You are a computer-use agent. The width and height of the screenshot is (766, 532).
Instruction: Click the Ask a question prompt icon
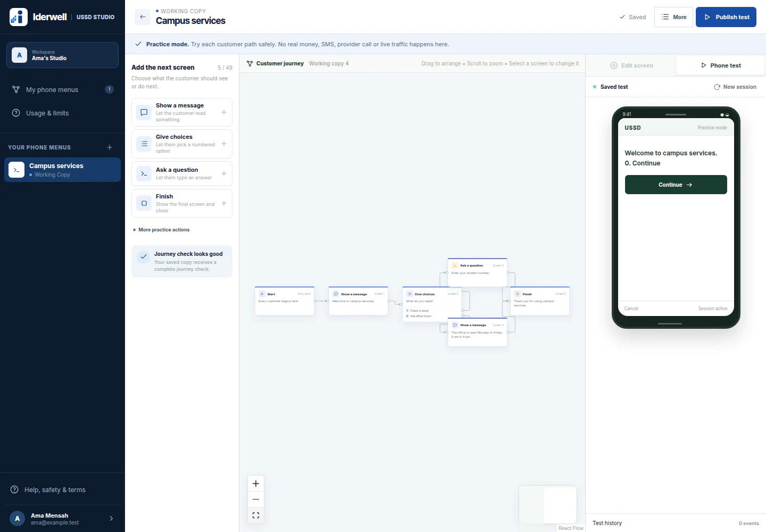pos(144,173)
